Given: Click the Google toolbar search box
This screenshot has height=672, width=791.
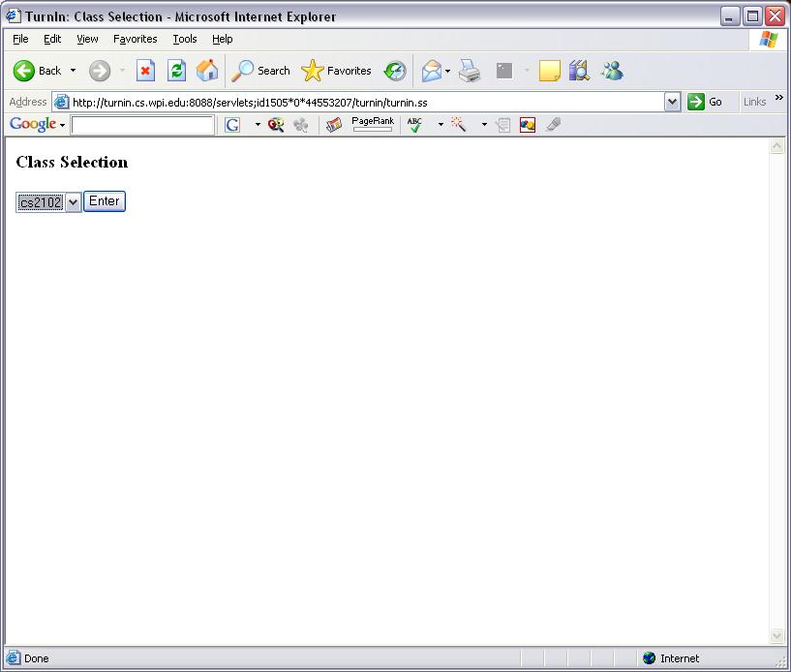Looking at the screenshot, I should (142, 125).
